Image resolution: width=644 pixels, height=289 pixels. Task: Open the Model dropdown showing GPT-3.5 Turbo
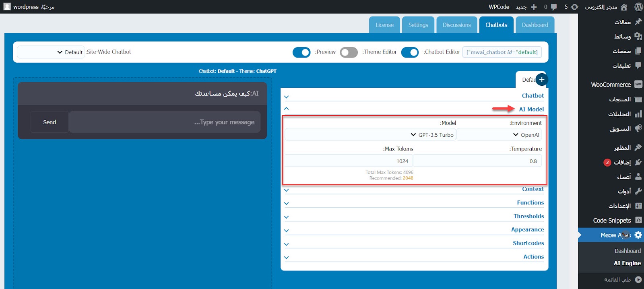[x=370, y=135]
